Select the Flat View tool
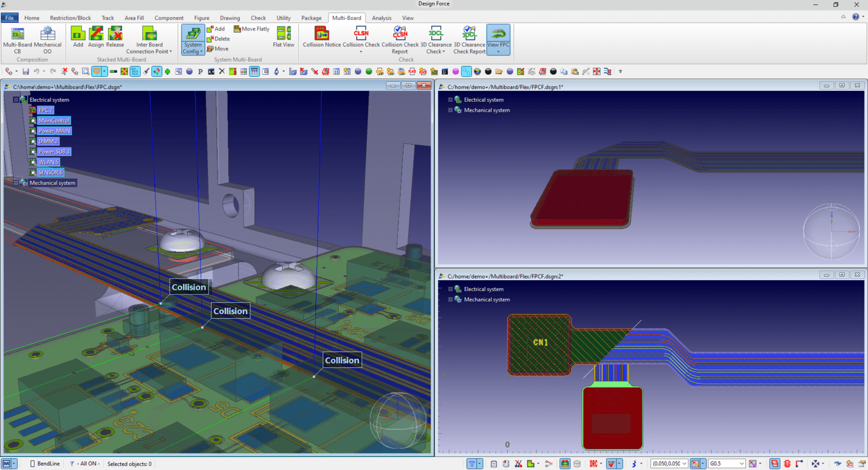 coord(283,36)
